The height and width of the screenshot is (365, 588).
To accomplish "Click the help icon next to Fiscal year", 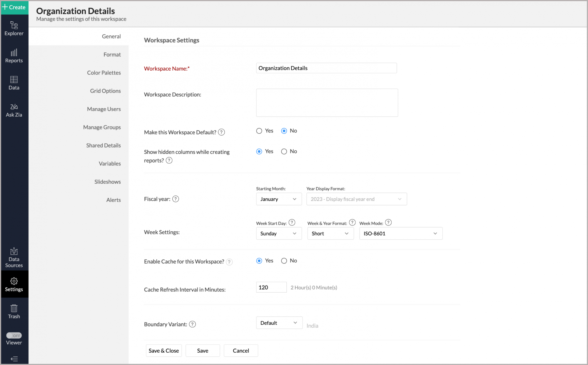I will tap(176, 199).
